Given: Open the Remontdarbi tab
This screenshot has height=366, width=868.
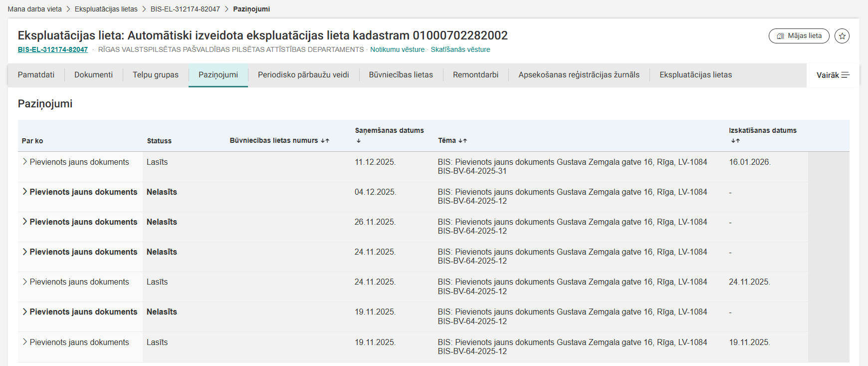Looking at the screenshot, I should 475,75.
